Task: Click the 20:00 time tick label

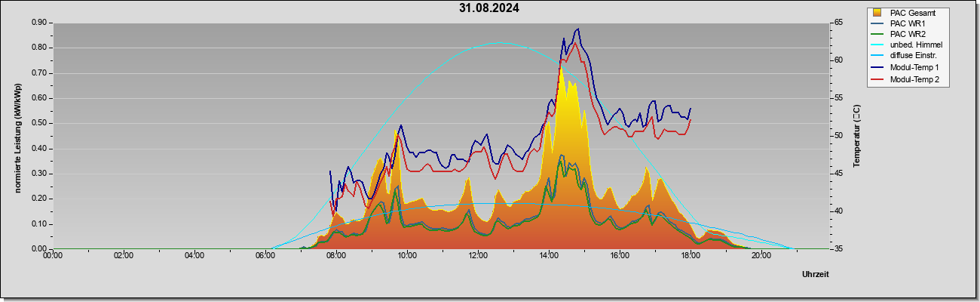Action: point(761,257)
